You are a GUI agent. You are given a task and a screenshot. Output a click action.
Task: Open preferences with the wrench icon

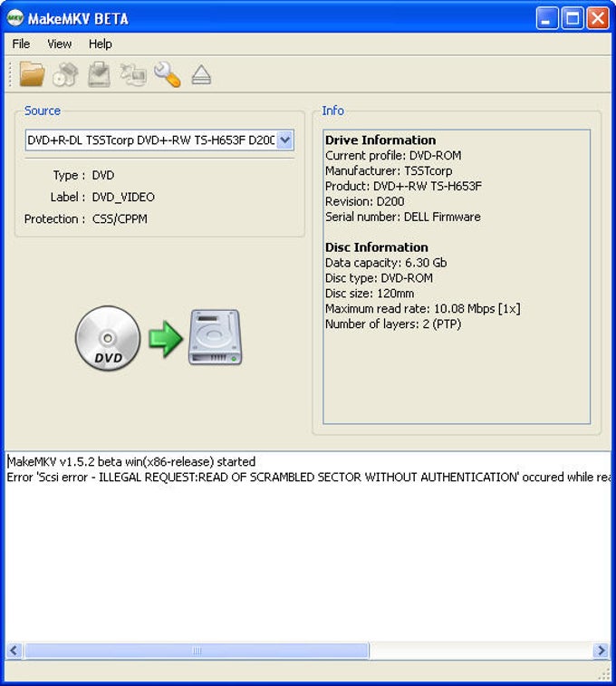pyautogui.click(x=167, y=74)
